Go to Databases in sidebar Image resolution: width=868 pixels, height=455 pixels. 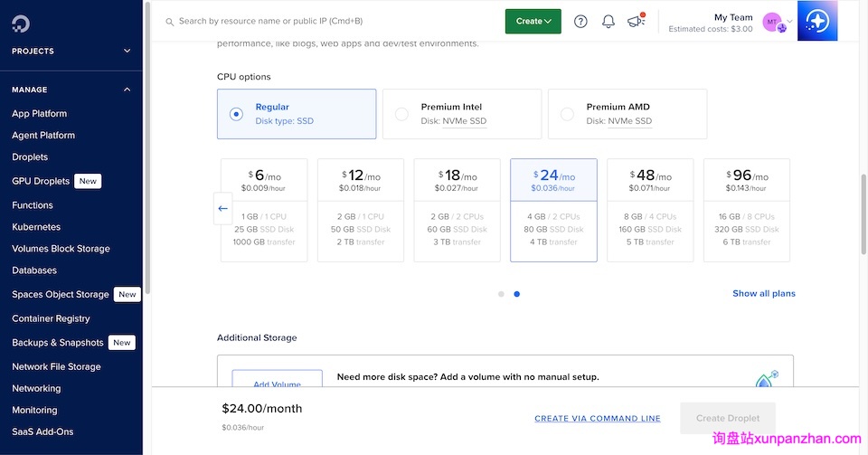(x=34, y=270)
